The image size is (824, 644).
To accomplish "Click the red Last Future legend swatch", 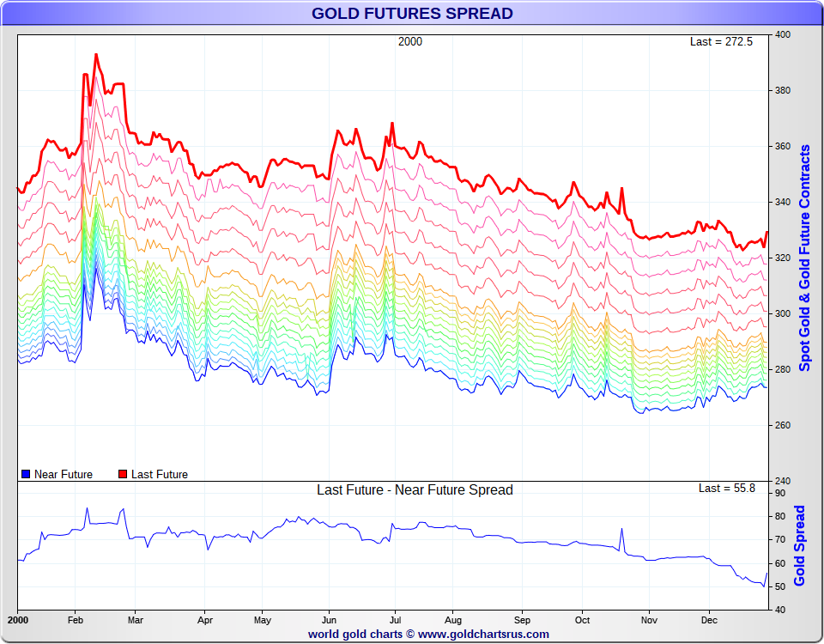I will [x=123, y=474].
